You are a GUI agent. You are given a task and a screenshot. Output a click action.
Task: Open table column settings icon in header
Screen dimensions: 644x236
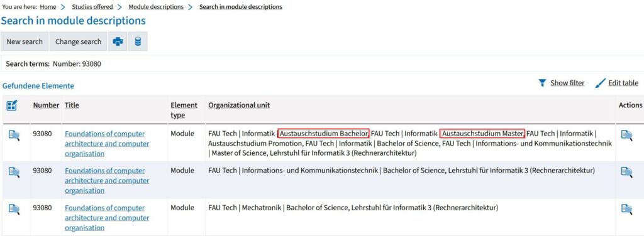click(11, 105)
